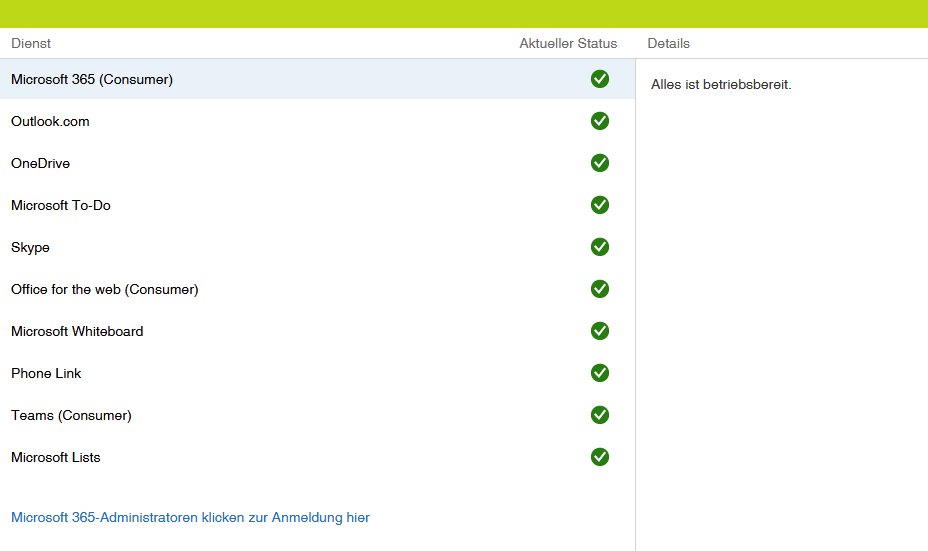Click the 'Alles ist betriebsbereit.' details text
Viewport: 928px width, 551px height.
(721, 85)
